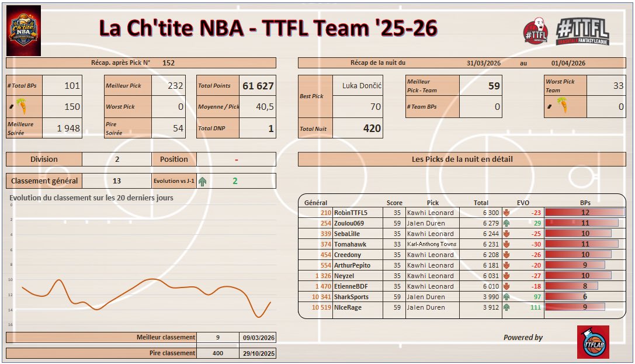The image size is (635, 364).
Task: Click the end date 01/04/2026
Action: pyautogui.click(x=568, y=63)
